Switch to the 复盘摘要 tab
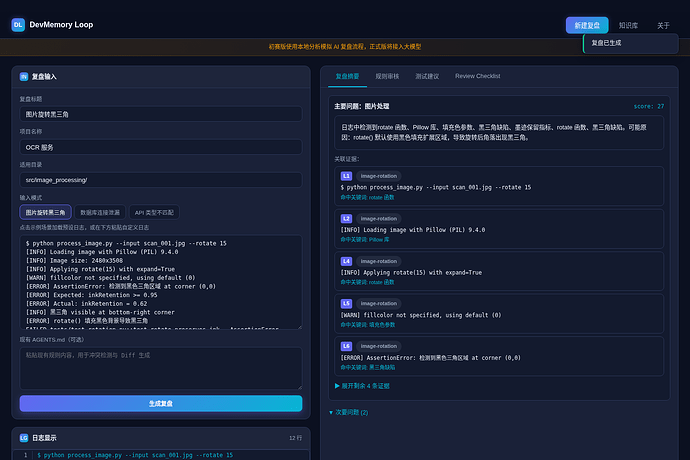This screenshot has width=690, height=460. 347,77
